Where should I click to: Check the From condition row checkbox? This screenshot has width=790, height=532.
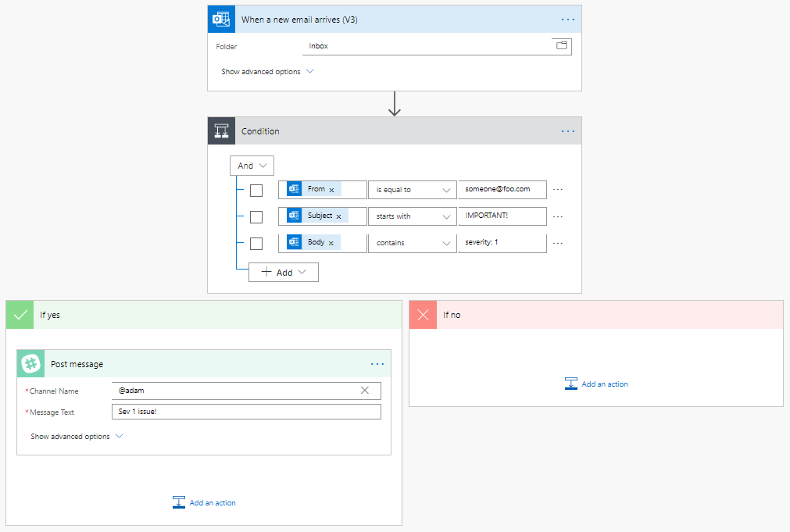pyautogui.click(x=256, y=190)
